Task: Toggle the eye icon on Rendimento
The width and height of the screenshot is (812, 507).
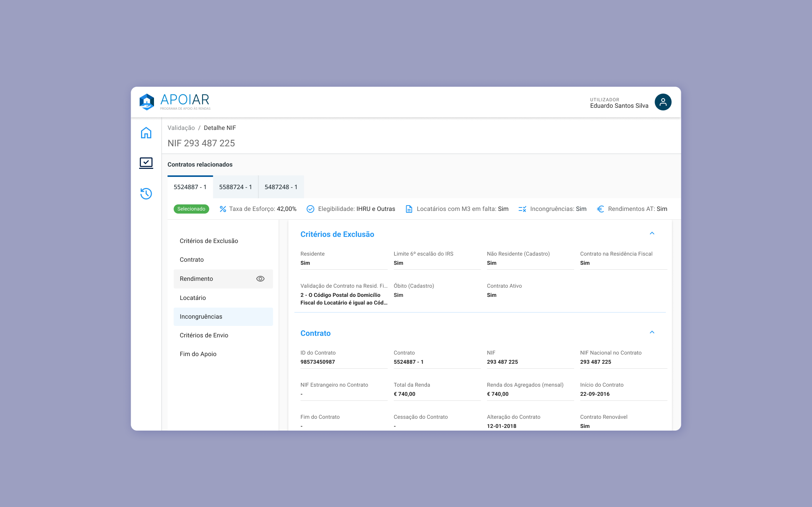Action: [260, 279]
